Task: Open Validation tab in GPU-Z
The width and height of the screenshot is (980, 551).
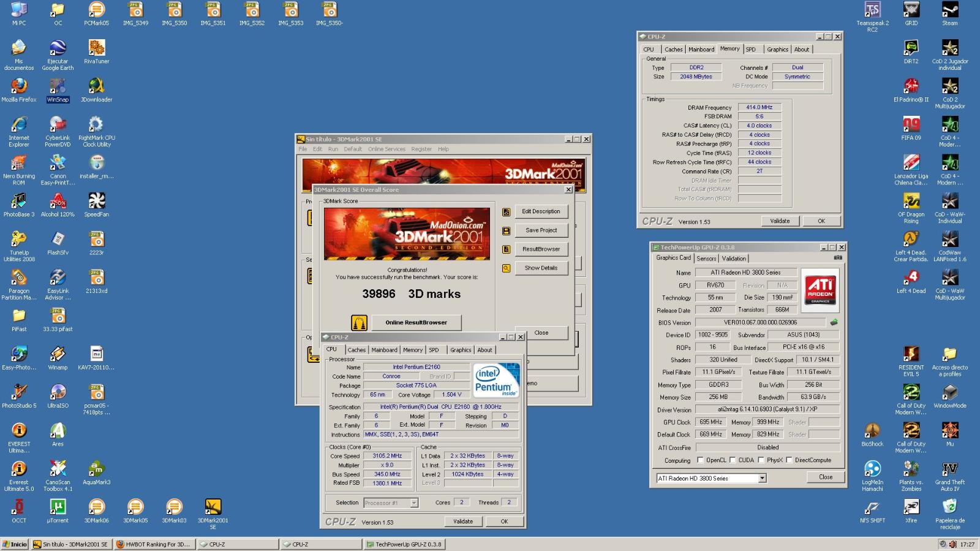Action: (x=734, y=259)
